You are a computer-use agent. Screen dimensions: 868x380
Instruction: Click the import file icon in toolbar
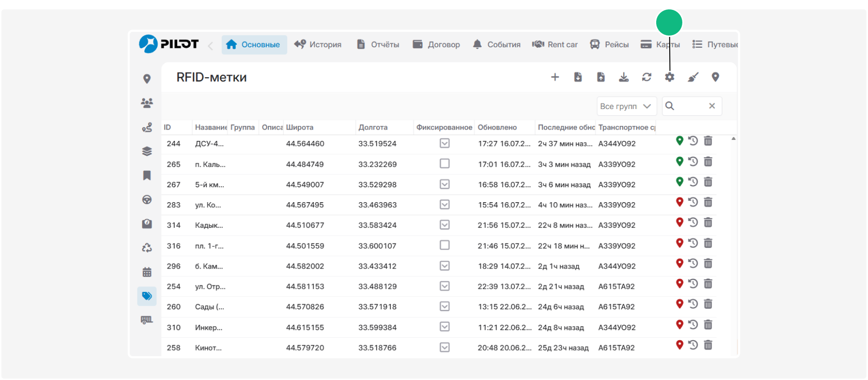[578, 77]
